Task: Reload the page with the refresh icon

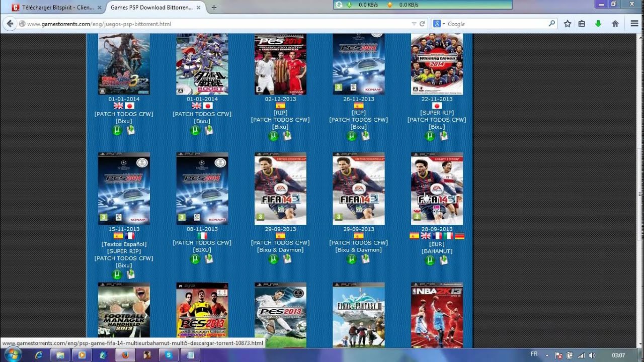Action: click(x=423, y=24)
